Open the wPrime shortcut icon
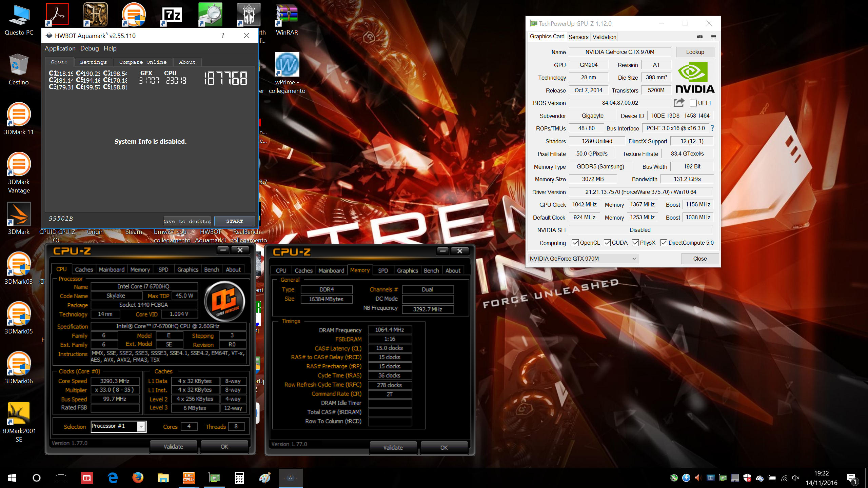This screenshot has height=488, width=868. coord(287,73)
